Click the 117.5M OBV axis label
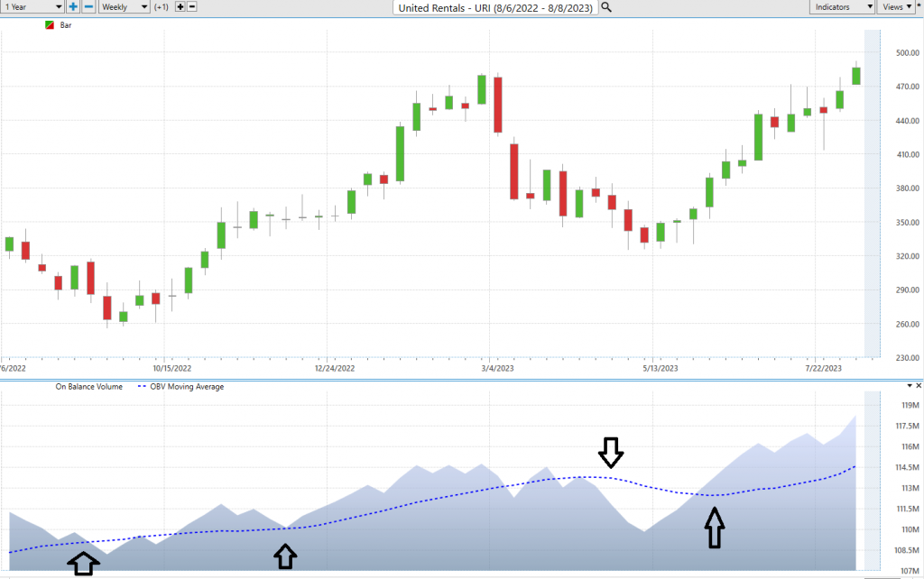Screen dimensions: 924x579 pos(908,426)
